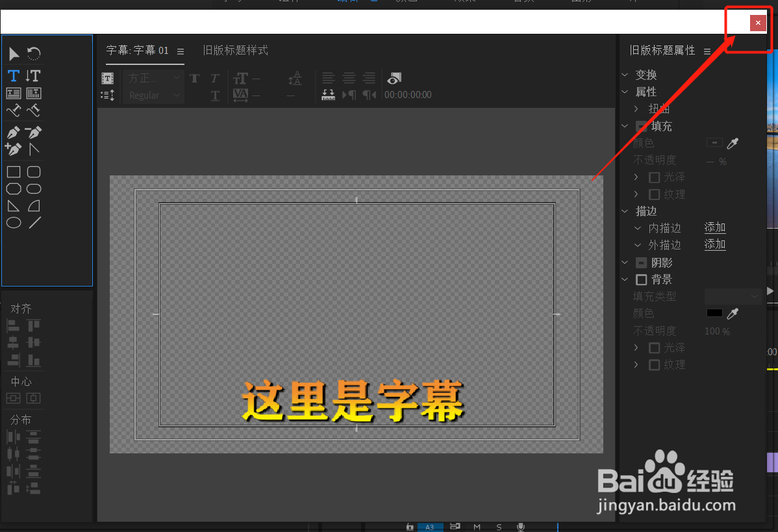Choose the fully Rounded Rectangle tool
The height and width of the screenshot is (532, 778).
coord(34,189)
